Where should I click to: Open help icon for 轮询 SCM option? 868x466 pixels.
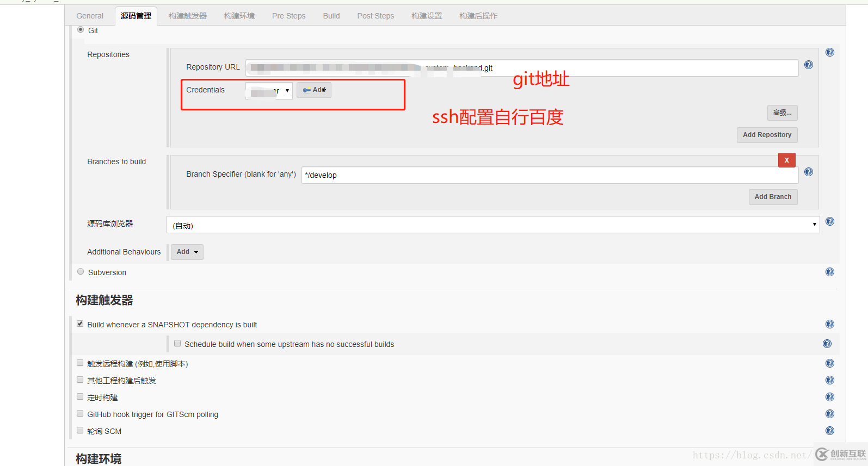pyautogui.click(x=829, y=431)
